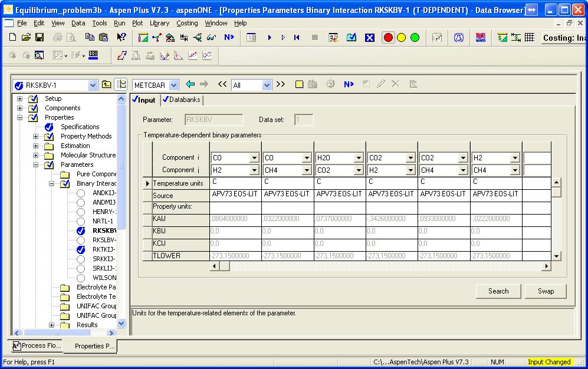Select the RKTKIJ tree item
588x369 pixels.
click(x=104, y=249)
